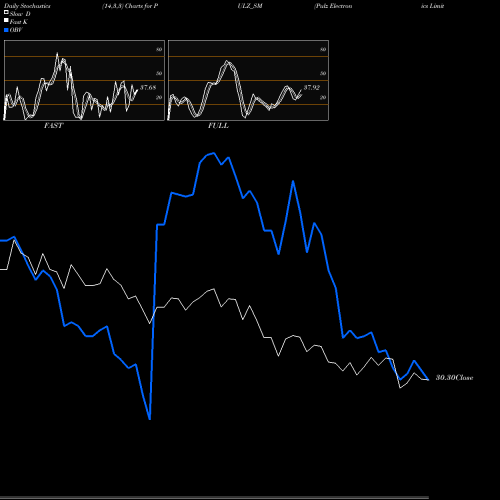
Task: Open the FAST stochastic chart thumbnail
Action: [84, 80]
